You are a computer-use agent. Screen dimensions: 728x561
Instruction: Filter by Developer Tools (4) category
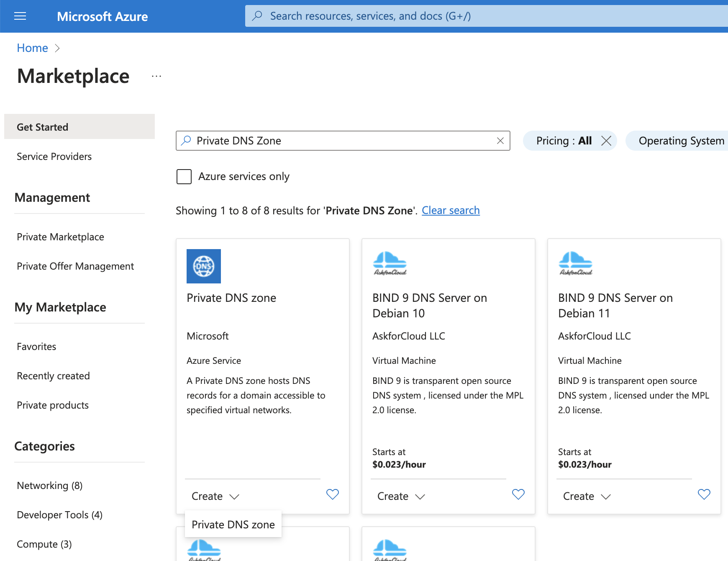coord(59,515)
